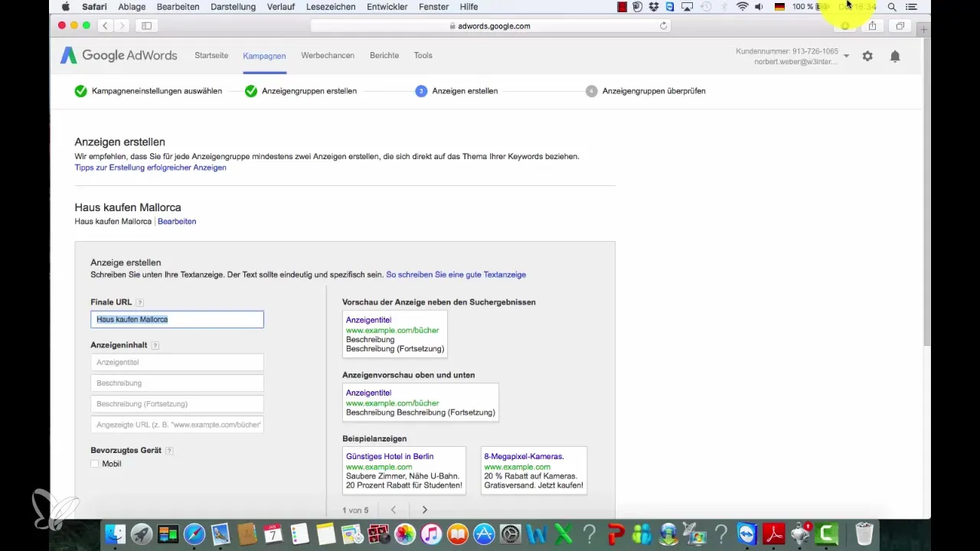Click the help icon beside Bevorzugtes Gerät
This screenshot has height=551, width=980.
point(170,452)
